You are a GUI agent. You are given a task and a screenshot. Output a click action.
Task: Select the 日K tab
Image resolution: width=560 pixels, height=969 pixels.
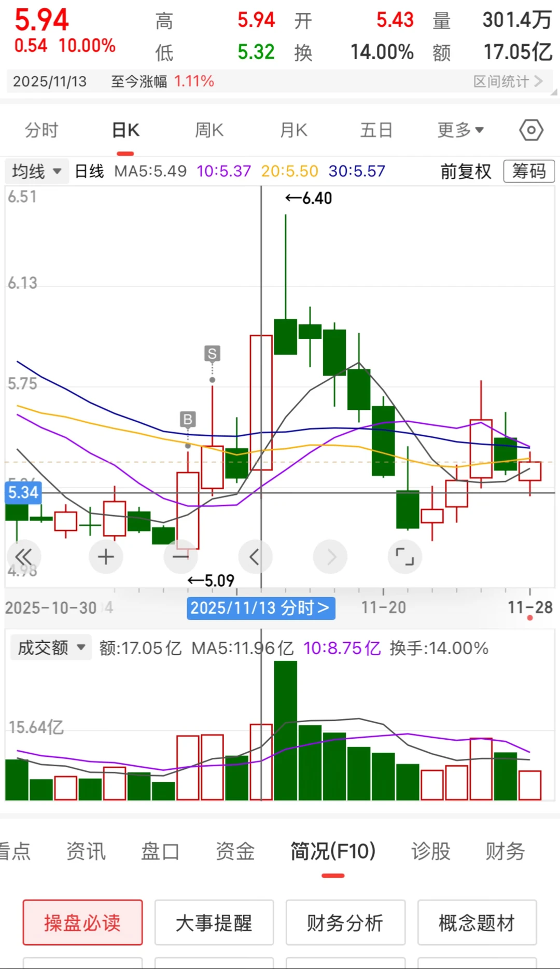pos(125,130)
